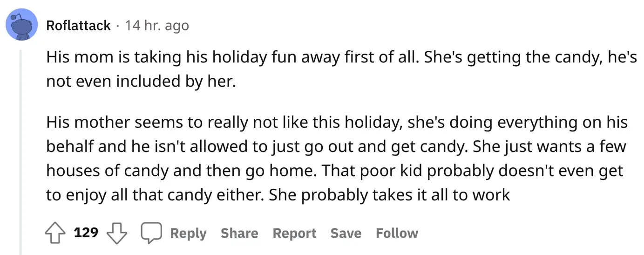Image resolution: width=644 pixels, height=255 pixels.
Task: Save the comment for later
Action: point(346,233)
